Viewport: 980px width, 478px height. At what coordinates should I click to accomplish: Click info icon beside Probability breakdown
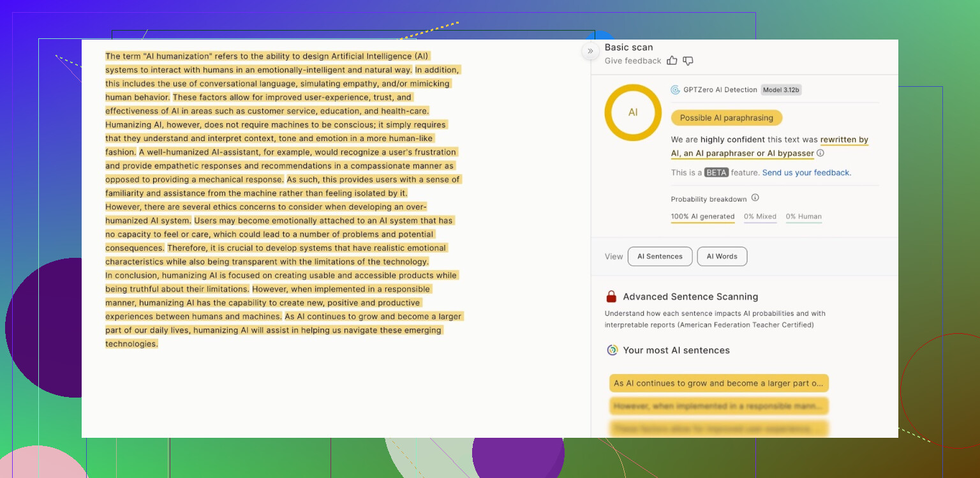coord(755,198)
